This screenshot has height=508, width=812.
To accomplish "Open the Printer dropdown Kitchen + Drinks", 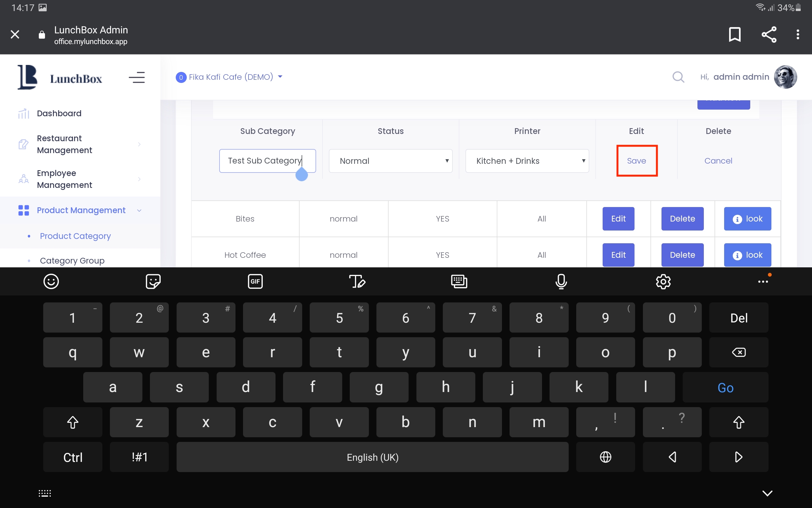I will [527, 161].
